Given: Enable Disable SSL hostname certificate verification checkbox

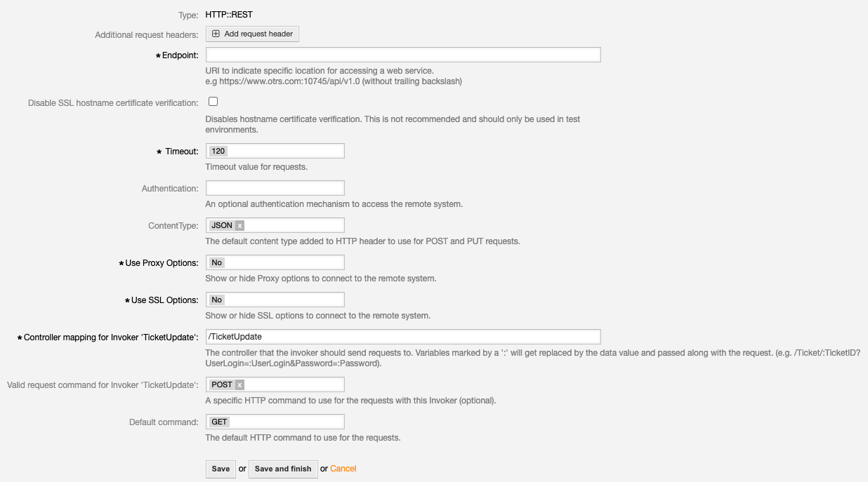Looking at the screenshot, I should click(213, 102).
